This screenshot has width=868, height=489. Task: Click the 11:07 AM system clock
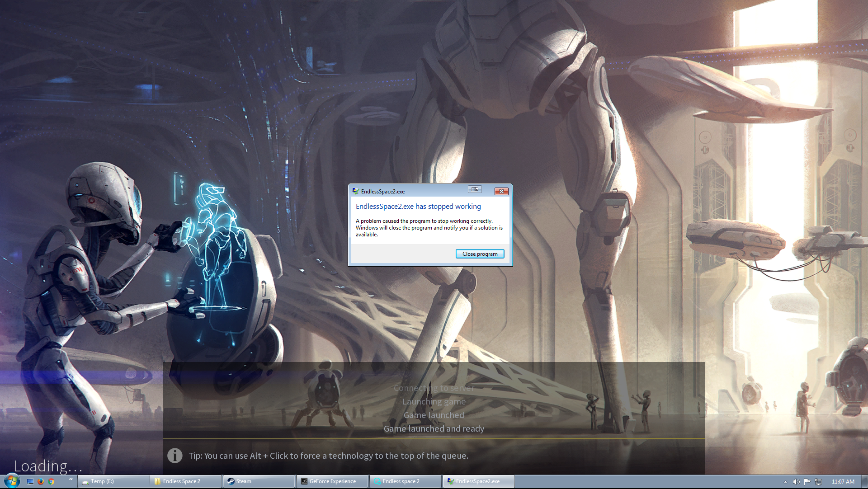click(x=843, y=482)
